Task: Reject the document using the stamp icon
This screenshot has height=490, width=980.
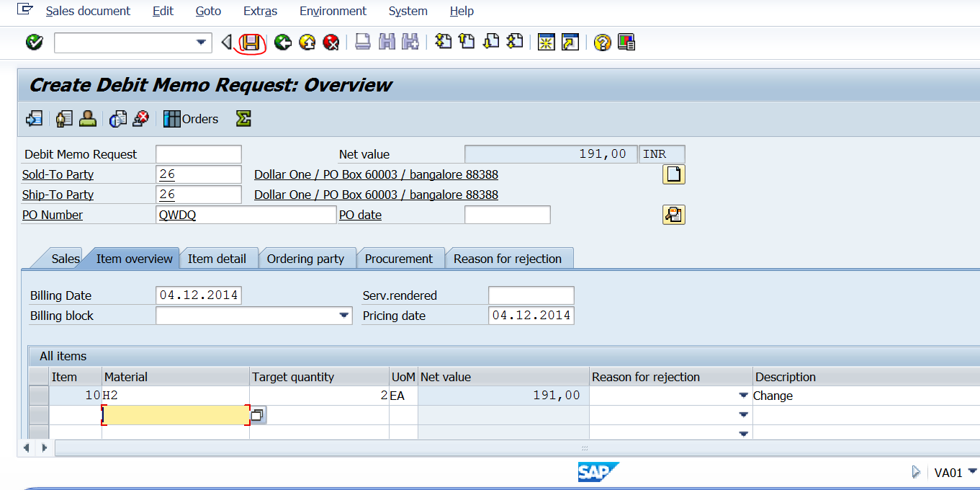Action: point(140,118)
